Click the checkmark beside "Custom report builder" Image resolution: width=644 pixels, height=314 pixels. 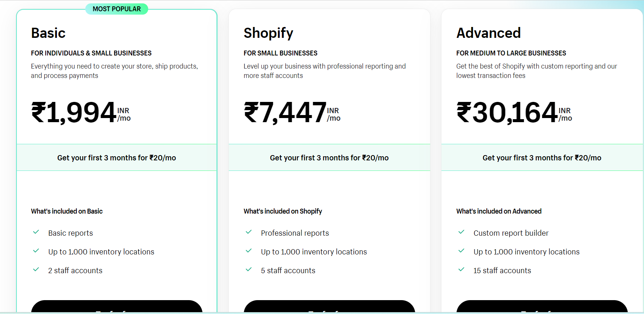point(461,232)
